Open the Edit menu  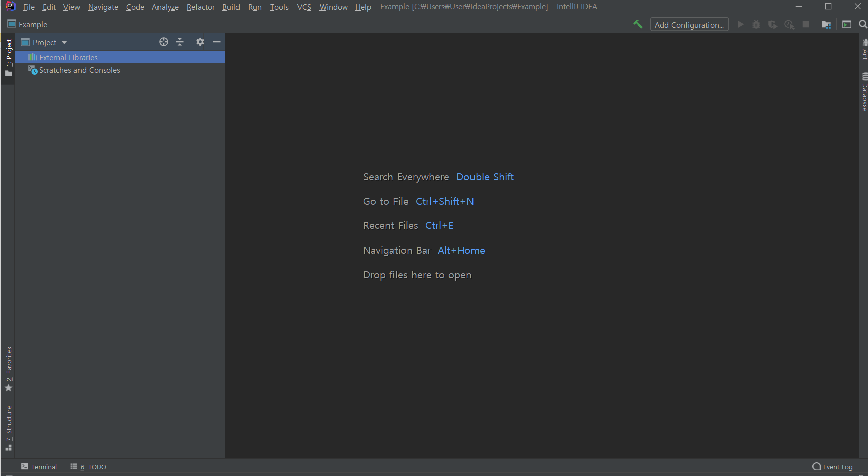coord(49,7)
